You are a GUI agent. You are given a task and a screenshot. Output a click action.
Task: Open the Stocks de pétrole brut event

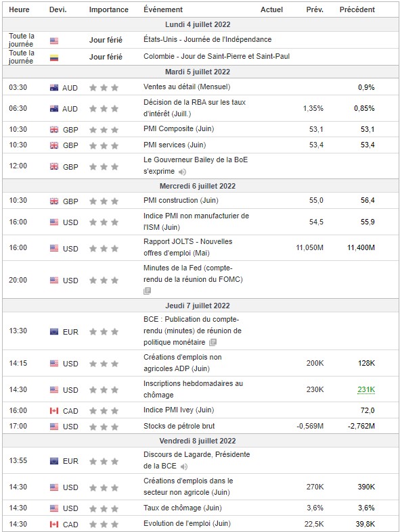179,426
